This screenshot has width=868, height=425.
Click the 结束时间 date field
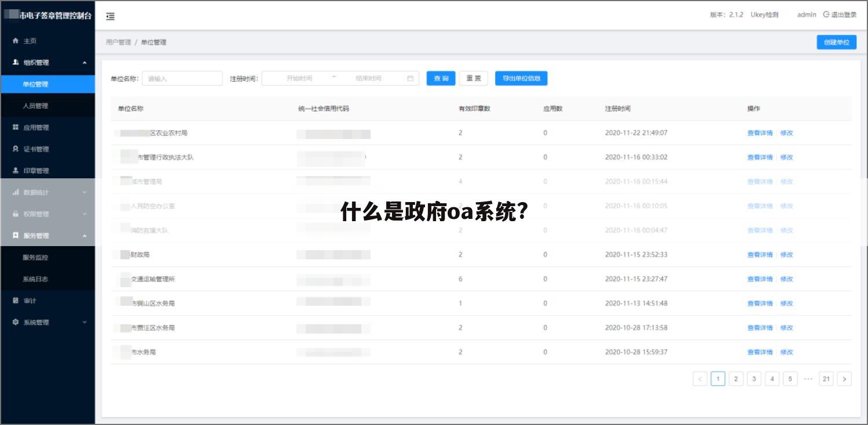(x=368, y=78)
